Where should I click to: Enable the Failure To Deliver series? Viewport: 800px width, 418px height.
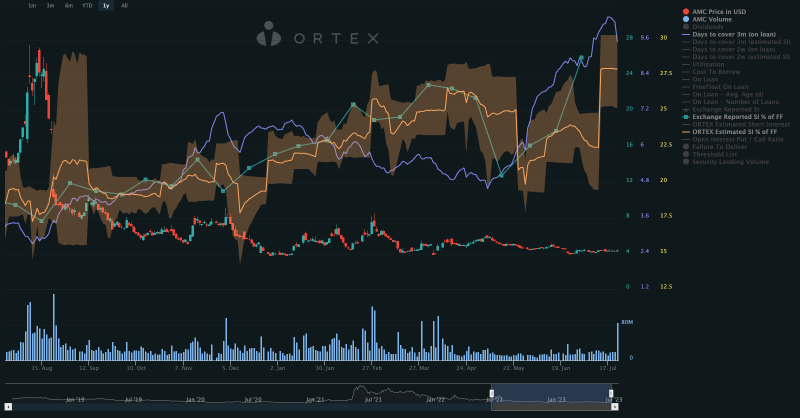[x=715, y=147]
